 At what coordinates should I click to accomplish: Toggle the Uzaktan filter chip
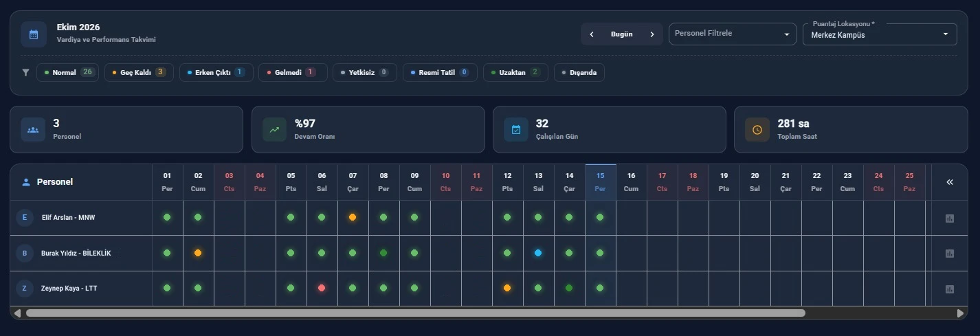[x=515, y=72]
